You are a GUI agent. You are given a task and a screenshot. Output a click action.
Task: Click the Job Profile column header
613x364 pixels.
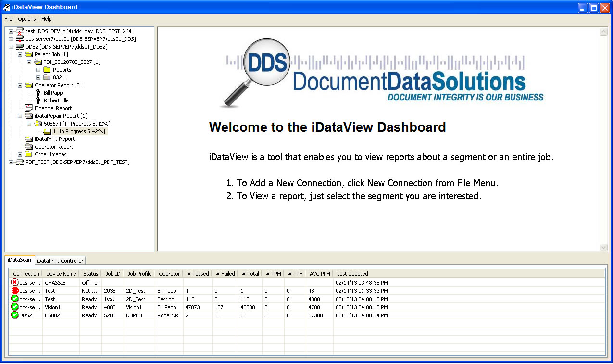139,274
